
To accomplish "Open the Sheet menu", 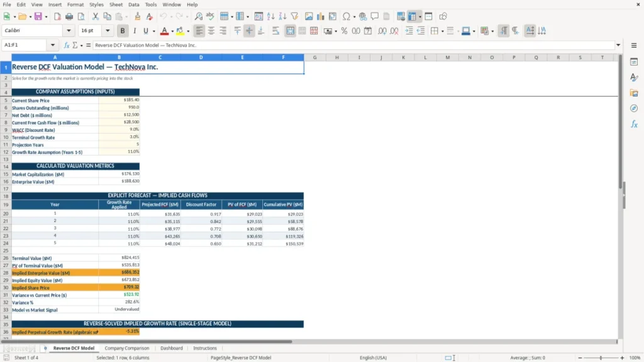I will coord(116,4).
